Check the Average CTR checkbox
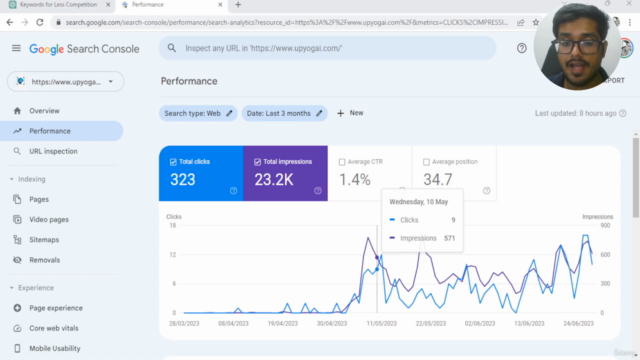 pos(342,162)
